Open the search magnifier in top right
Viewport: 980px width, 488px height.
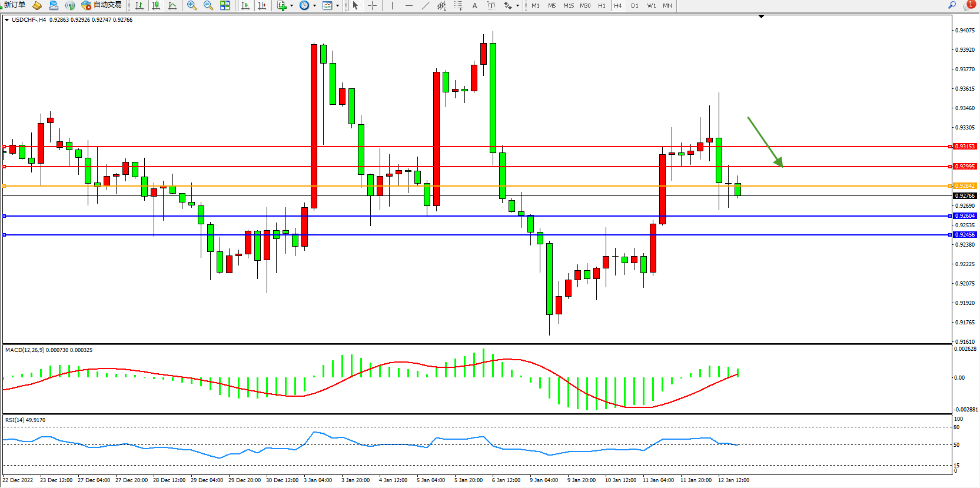tap(952, 5)
